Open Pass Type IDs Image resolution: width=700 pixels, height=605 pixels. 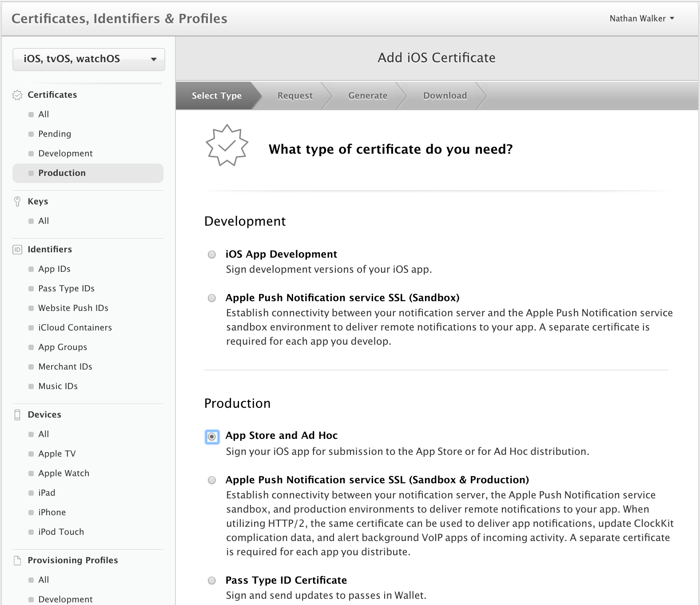(x=66, y=289)
